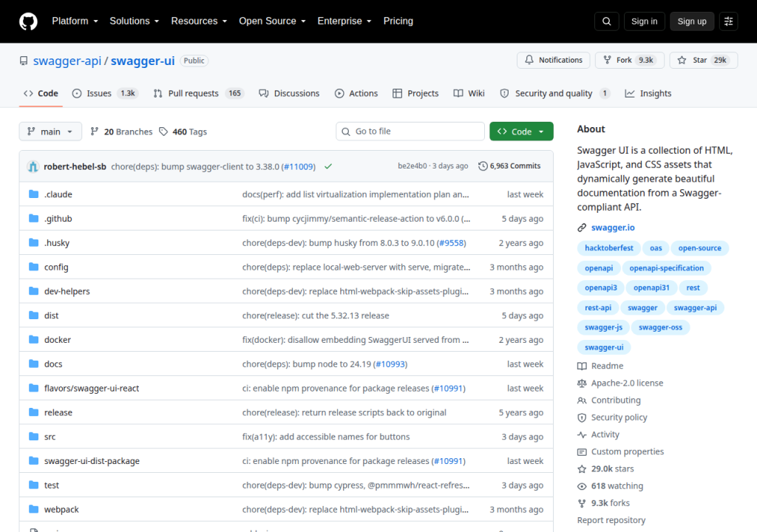Image resolution: width=757 pixels, height=532 pixels.
Task: Open the Discussions tab
Action: point(289,93)
